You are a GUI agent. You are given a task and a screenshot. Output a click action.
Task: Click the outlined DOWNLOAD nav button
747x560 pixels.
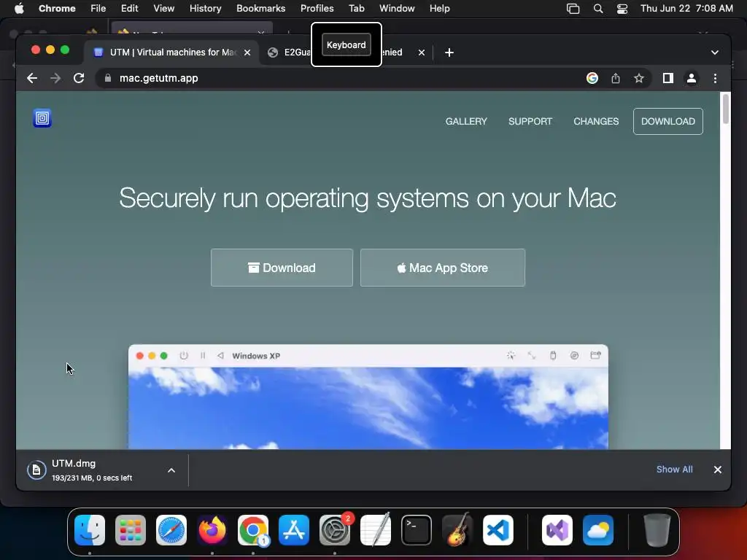(668, 122)
